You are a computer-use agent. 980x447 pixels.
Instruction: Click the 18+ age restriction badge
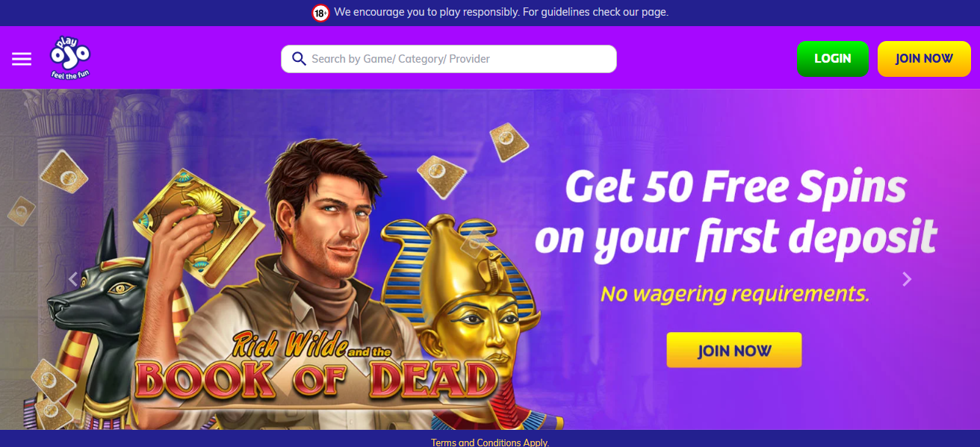320,13
